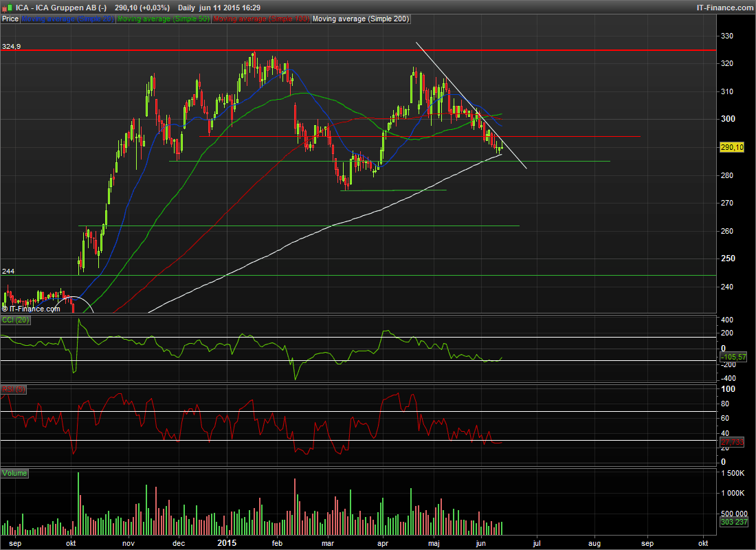This screenshot has width=756, height=550.
Task: Click the 244 support level label
Action: point(8,272)
